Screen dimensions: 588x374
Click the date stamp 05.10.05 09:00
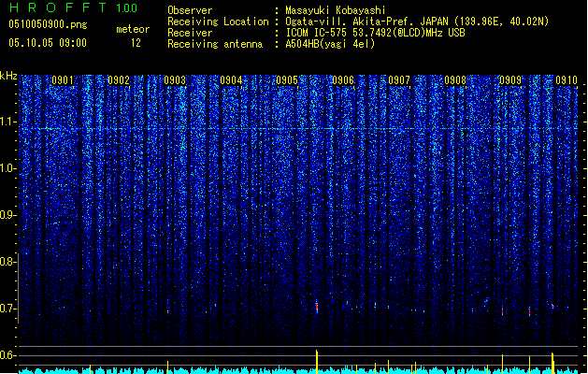point(48,43)
